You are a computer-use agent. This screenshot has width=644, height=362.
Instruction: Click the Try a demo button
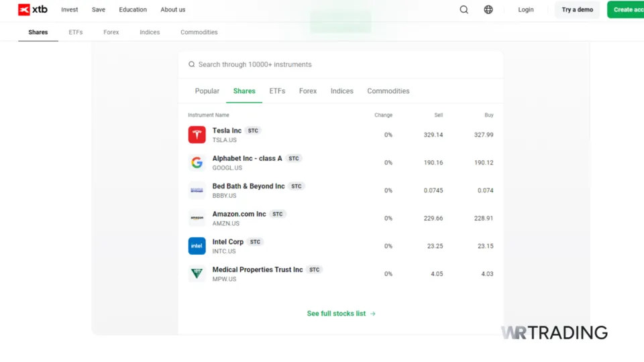coord(577,9)
